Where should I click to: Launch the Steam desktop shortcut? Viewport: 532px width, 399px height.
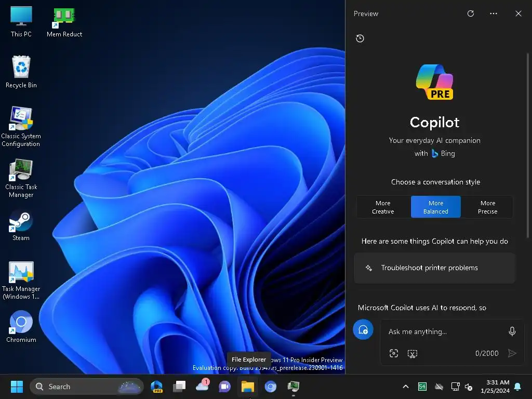click(x=21, y=225)
